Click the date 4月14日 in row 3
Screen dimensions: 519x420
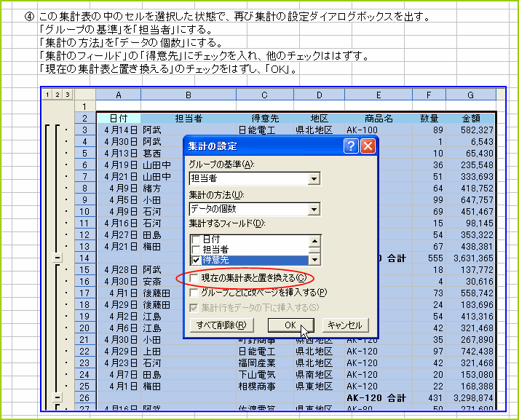119,130
